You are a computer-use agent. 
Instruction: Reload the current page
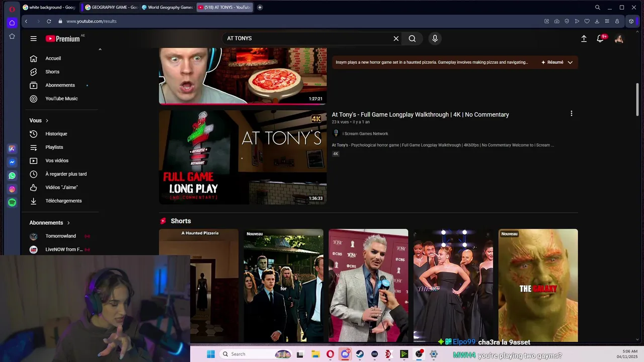(x=49, y=21)
